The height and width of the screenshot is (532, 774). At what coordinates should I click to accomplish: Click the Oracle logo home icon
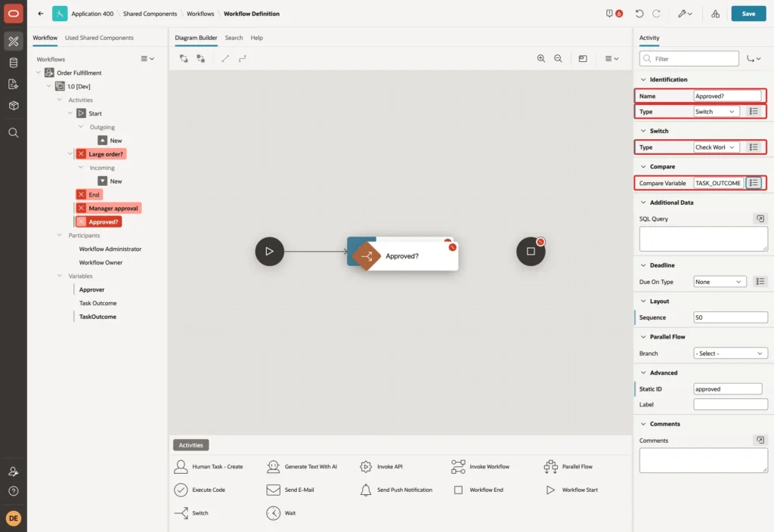click(x=14, y=14)
